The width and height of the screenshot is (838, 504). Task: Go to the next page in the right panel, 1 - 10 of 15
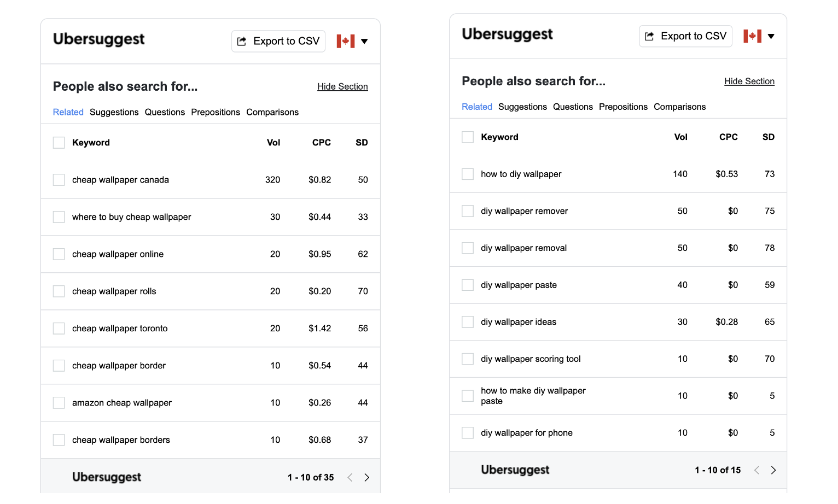coord(773,470)
